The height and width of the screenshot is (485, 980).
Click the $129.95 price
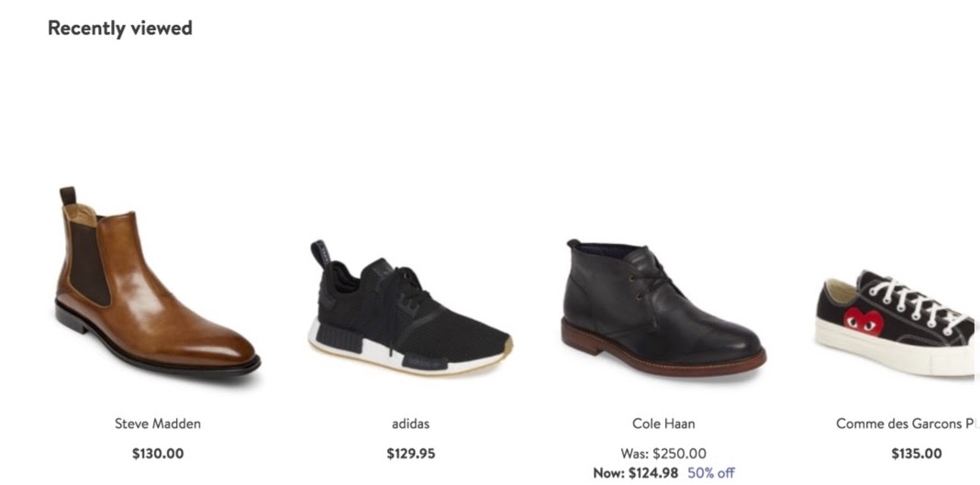[410, 453]
